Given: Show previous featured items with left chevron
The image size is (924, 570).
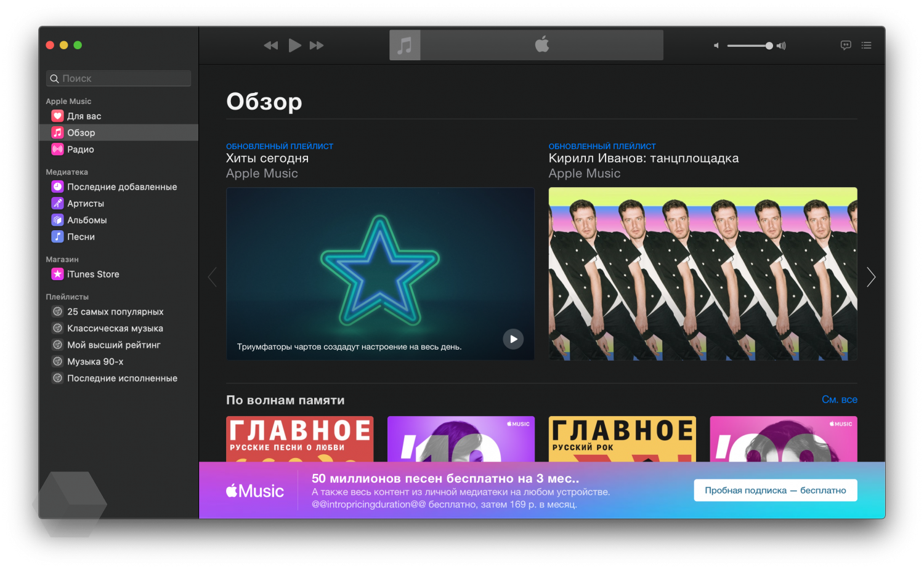Looking at the screenshot, I should point(213,277).
